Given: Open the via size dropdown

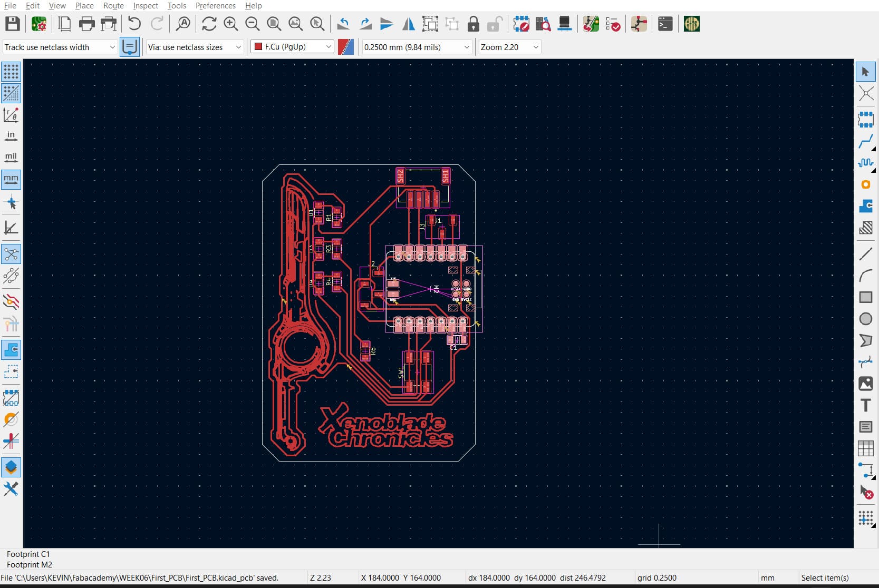Looking at the screenshot, I should [x=194, y=47].
